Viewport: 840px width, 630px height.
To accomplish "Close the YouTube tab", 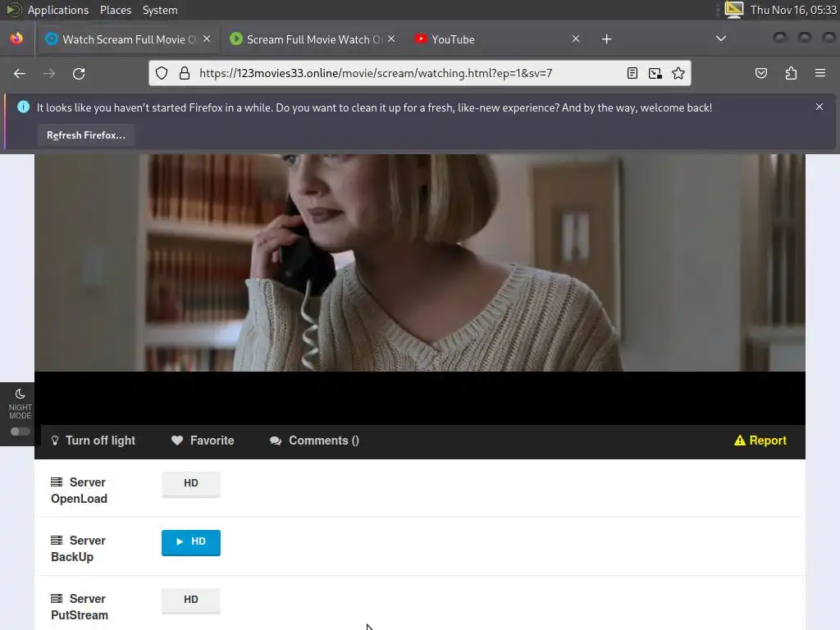I will pyautogui.click(x=576, y=39).
